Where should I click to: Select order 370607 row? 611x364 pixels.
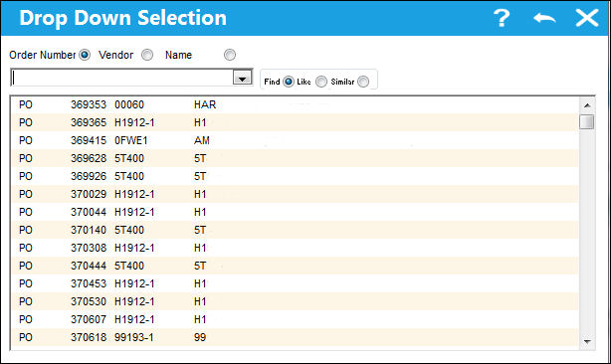coord(295,319)
